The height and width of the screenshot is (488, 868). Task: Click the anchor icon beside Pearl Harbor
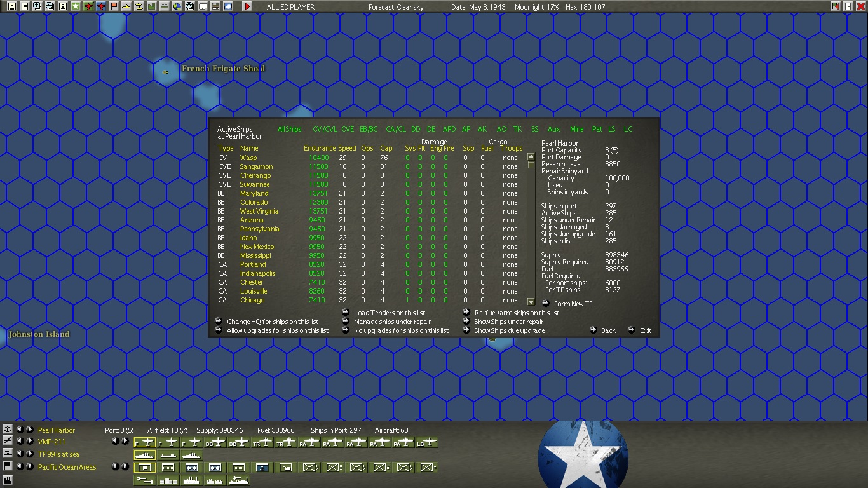8,430
